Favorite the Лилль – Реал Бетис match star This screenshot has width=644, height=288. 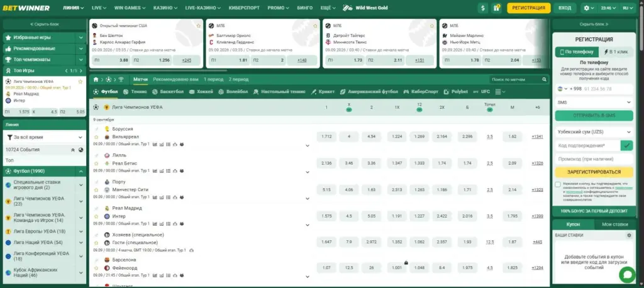click(96, 163)
